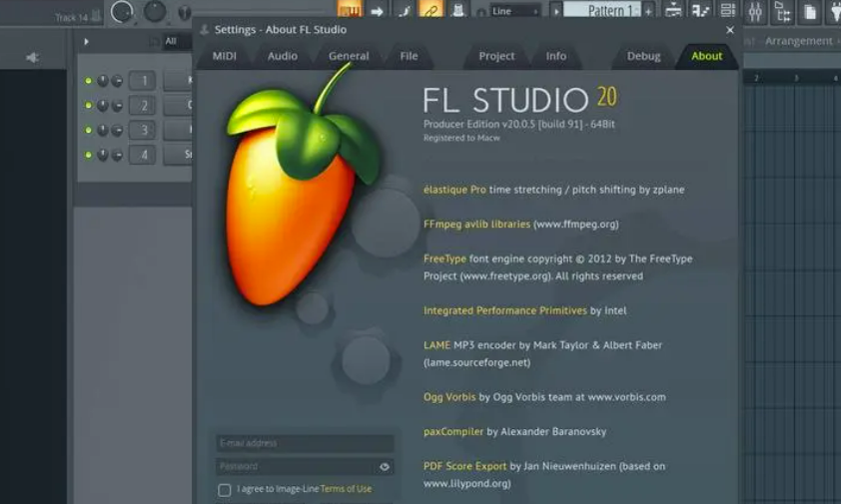Toggle the highlighted multilink controllers icon
Screen dimensions: 841x504
pyautogui.click(x=430, y=10)
